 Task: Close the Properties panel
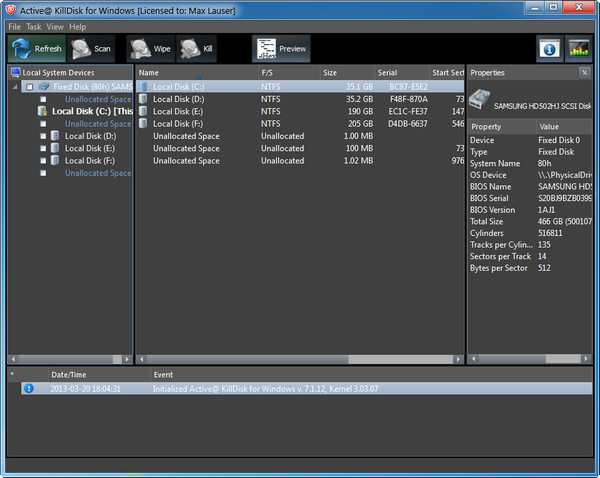[x=584, y=73]
